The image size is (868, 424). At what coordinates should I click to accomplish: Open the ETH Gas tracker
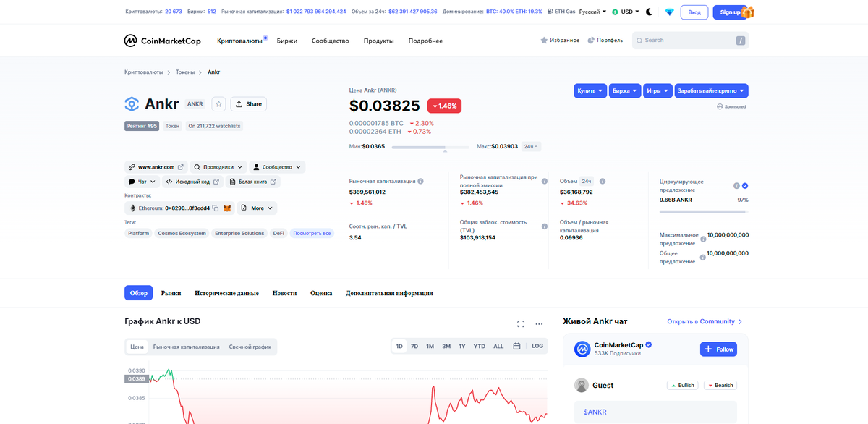tap(561, 12)
